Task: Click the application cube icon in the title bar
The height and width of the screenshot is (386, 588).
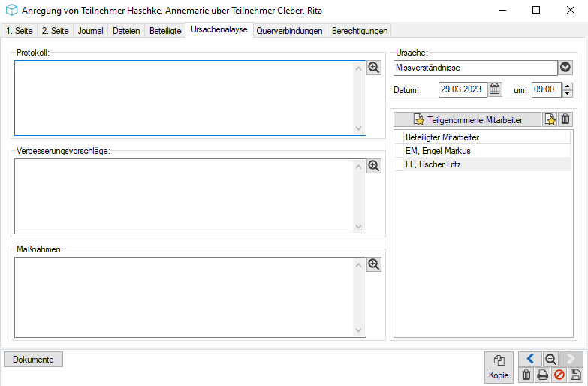Action: coord(11,10)
